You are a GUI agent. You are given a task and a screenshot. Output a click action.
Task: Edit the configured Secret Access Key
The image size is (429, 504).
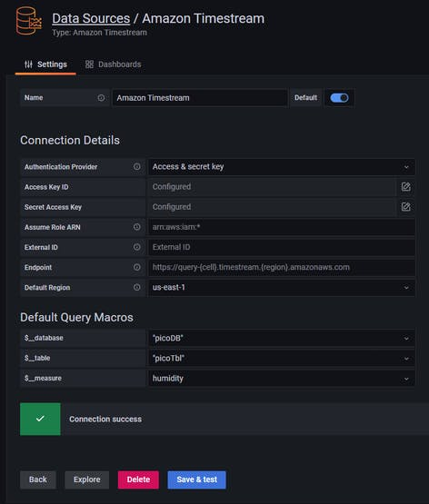click(406, 207)
